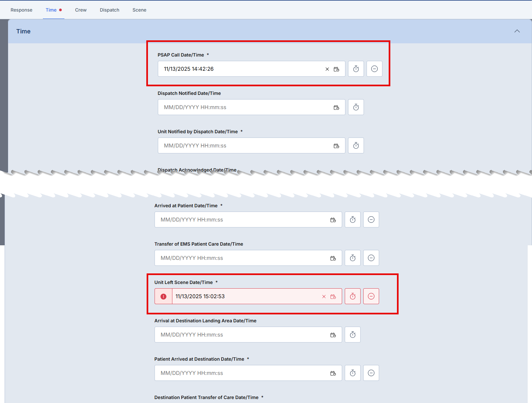
Task: Click stopwatch icon for Arrival at Destination Landing Area
Action: [x=352, y=335]
